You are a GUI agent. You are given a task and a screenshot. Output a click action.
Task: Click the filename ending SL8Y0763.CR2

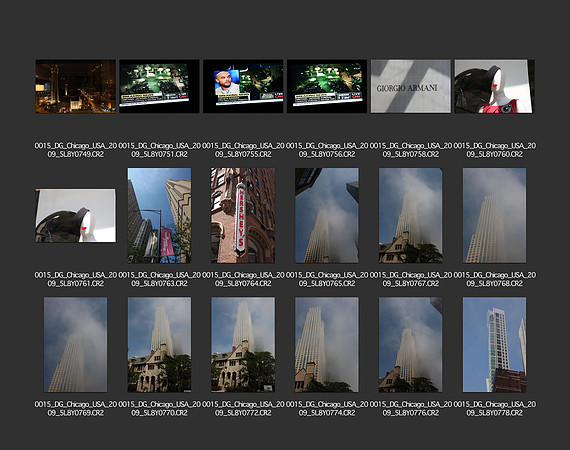tap(160, 279)
